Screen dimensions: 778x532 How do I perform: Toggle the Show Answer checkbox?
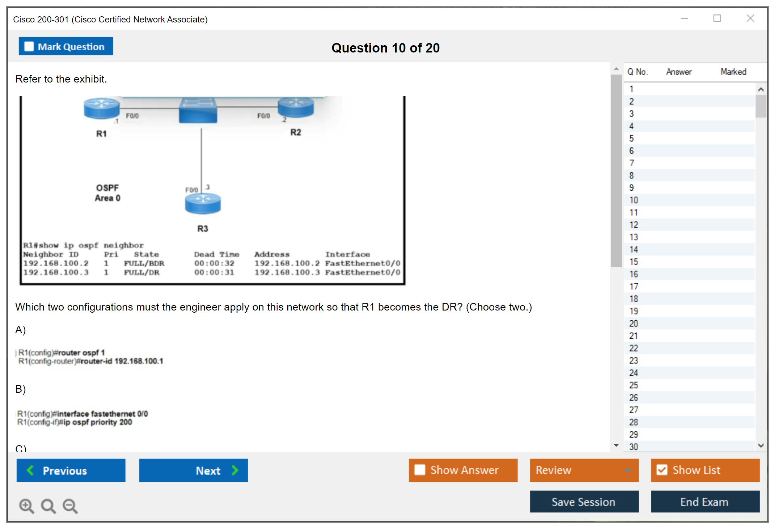click(x=420, y=470)
